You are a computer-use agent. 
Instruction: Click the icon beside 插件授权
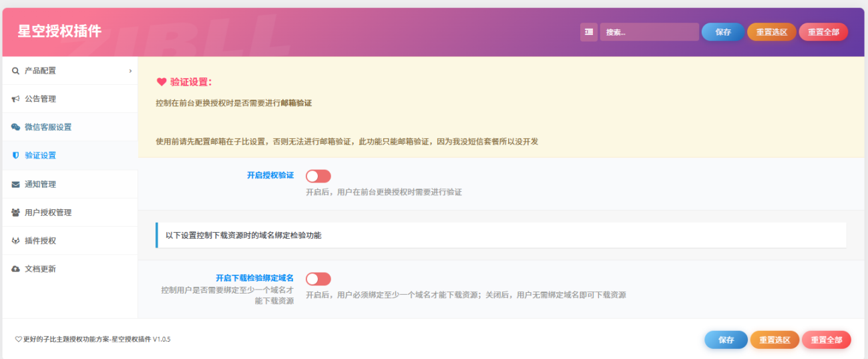tap(15, 241)
